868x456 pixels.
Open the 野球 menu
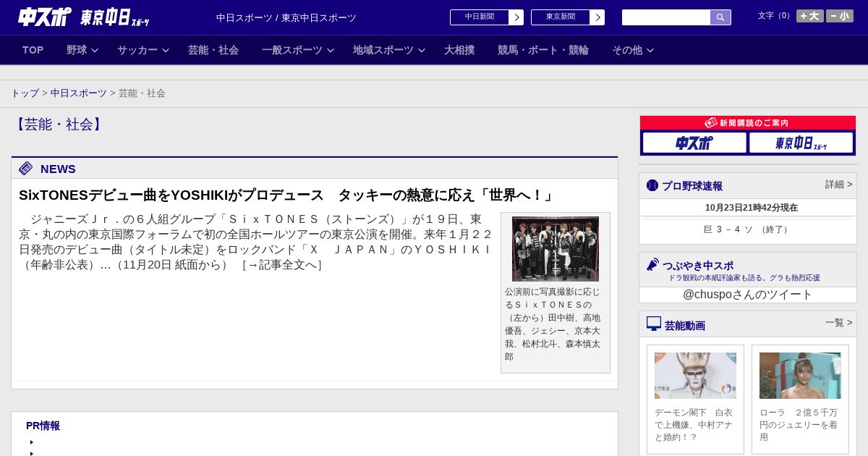(77, 50)
